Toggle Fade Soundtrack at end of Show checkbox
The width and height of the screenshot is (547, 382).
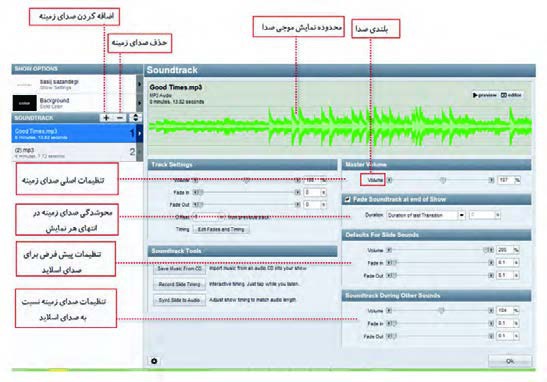point(347,199)
